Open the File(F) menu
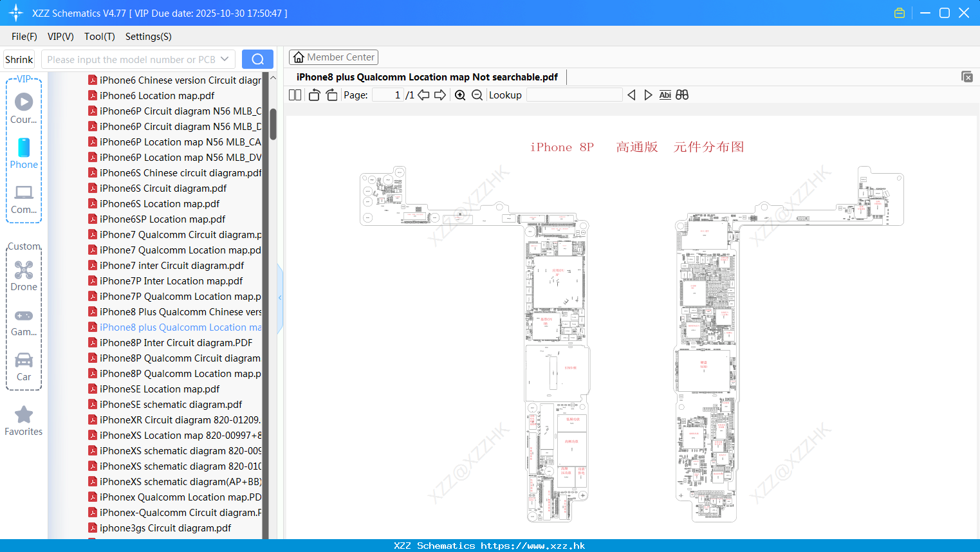The image size is (980, 552). point(24,37)
